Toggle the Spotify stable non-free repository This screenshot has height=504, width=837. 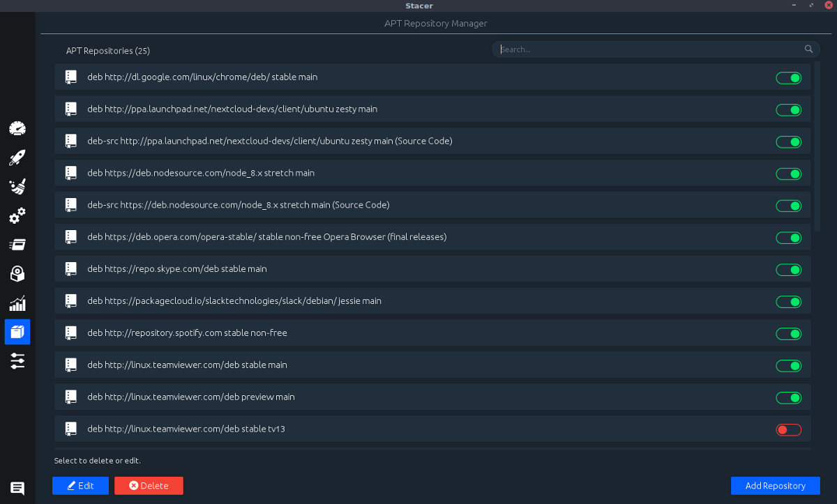(788, 334)
